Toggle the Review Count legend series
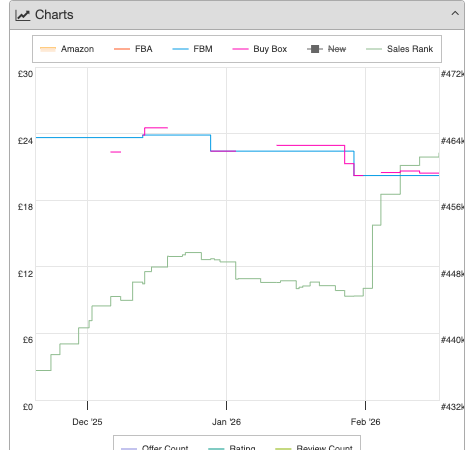The width and height of the screenshot is (474, 450). click(314, 447)
